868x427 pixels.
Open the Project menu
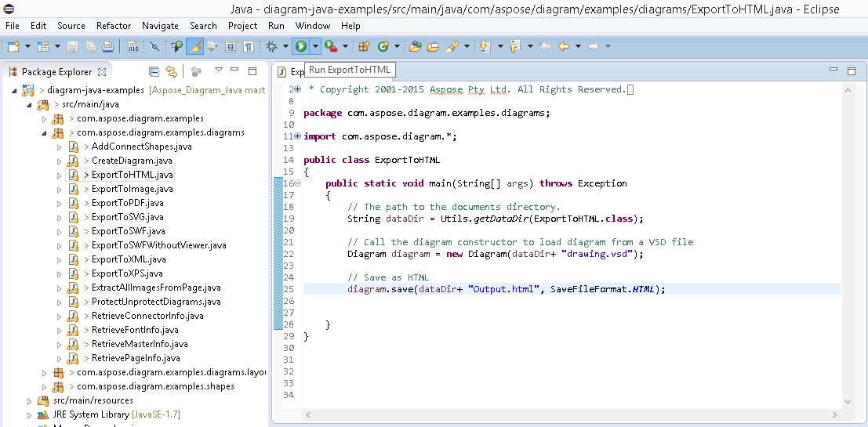(x=242, y=25)
